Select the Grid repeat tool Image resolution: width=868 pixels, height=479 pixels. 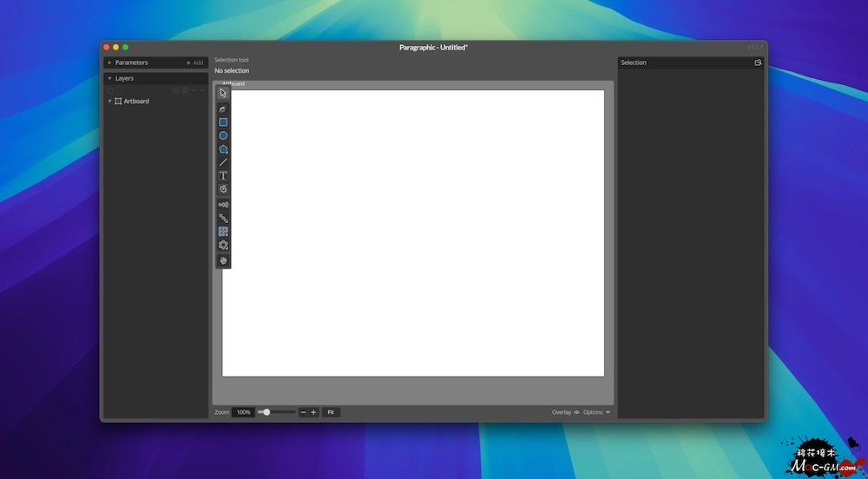223,232
